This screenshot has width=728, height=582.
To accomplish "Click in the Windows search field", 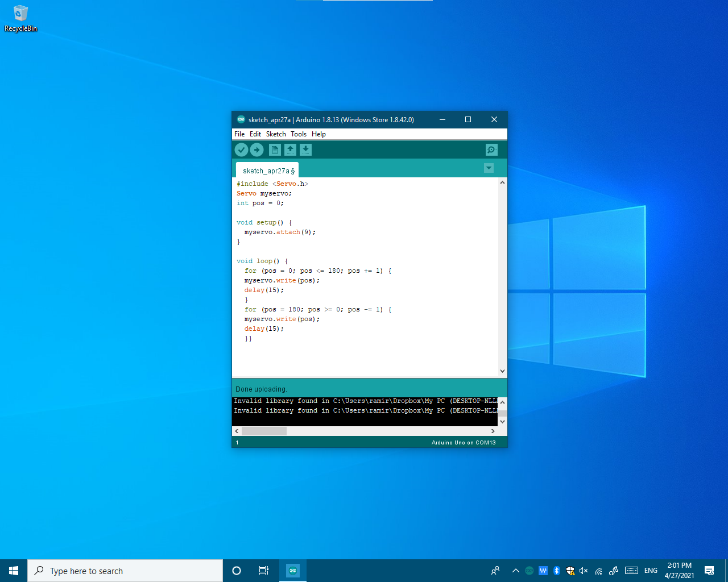I will [x=125, y=571].
